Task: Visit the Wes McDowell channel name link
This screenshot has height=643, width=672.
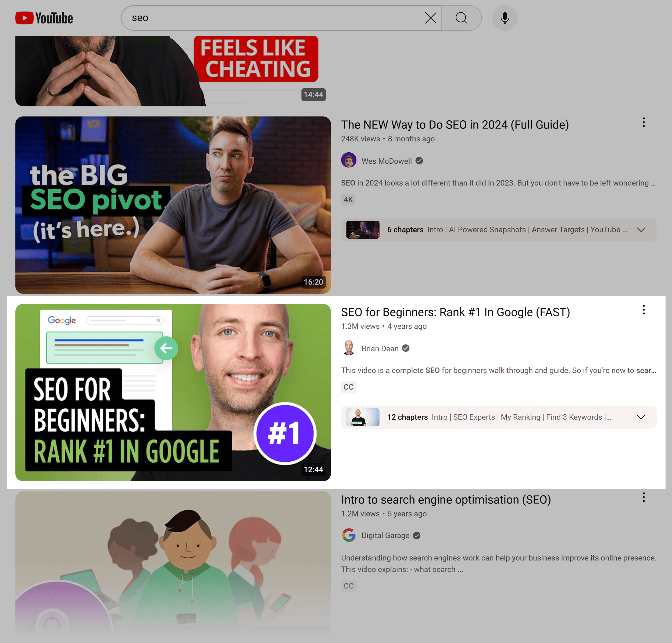Action: (x=387, y=161)
